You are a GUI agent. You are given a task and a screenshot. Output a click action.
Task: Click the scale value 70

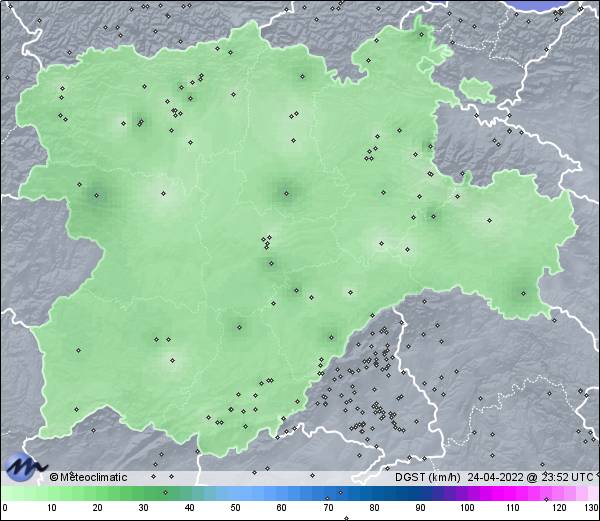point(328,508)
